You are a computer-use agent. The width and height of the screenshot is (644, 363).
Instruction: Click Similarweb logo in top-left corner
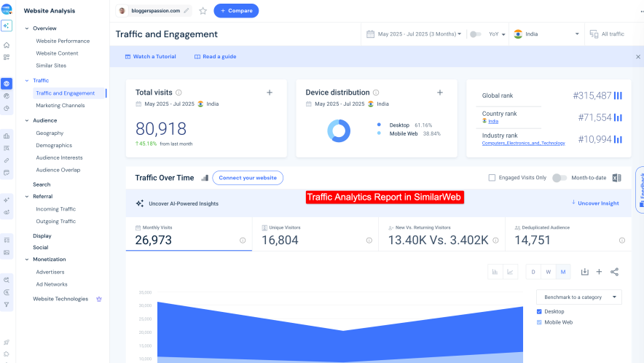[x=7, y=9]
